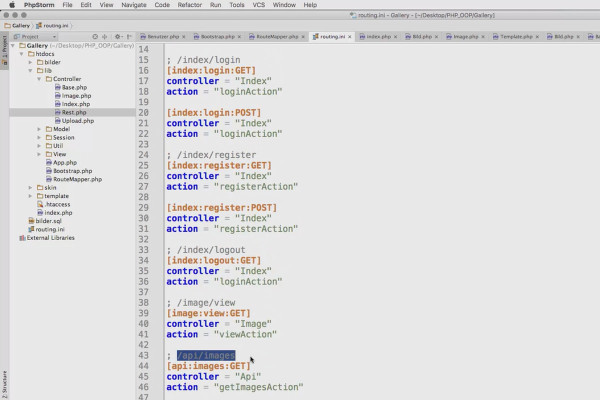The width and height of the screenshot is (600, 400).
Task: Click the bilder.sql database file icon
Action: tap(31, 221)
